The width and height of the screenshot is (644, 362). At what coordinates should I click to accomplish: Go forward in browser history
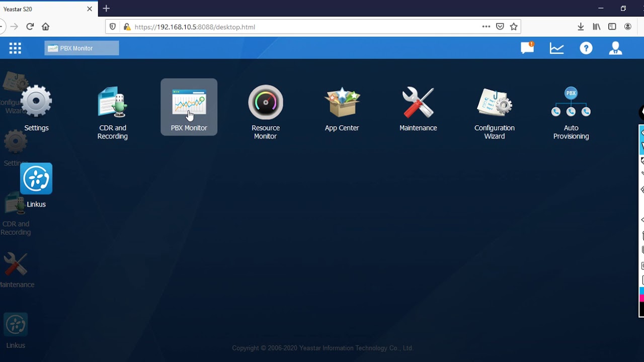click(x=14, y=27)
